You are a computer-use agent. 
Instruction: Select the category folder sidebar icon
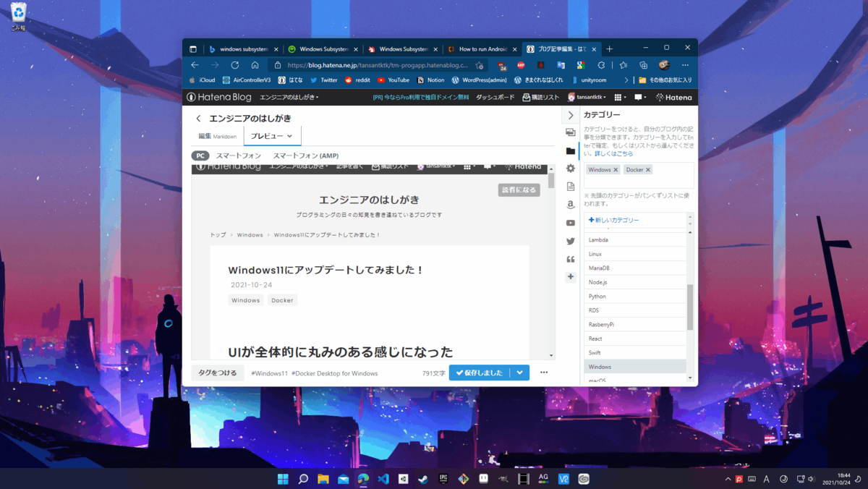[571, 151]
